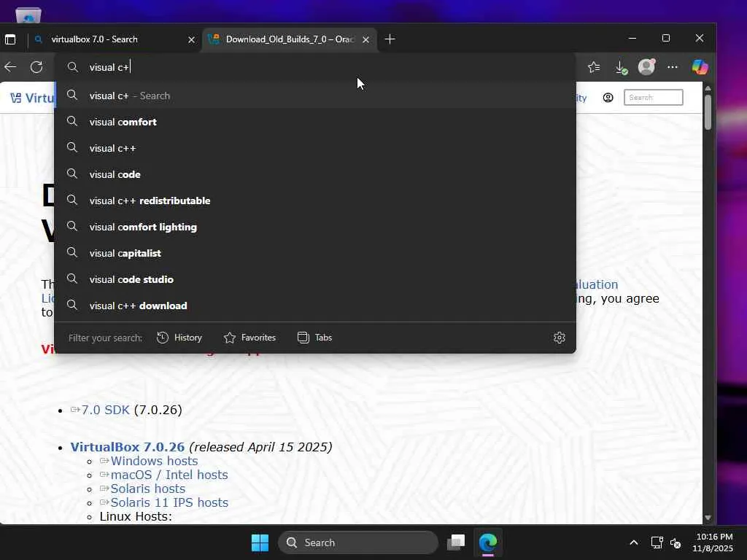
Task: Click the scrollbar down arrow
Action: click(708, 518)
